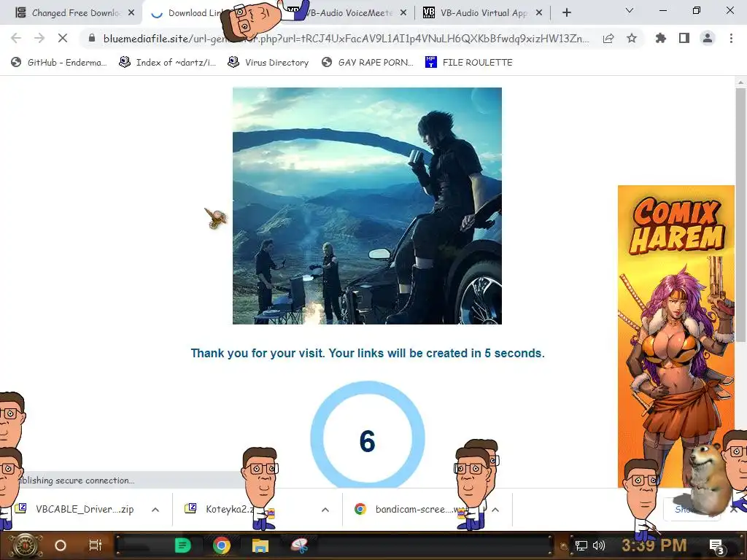Go forward to the next page
The image size is (747, 560).
39,38
